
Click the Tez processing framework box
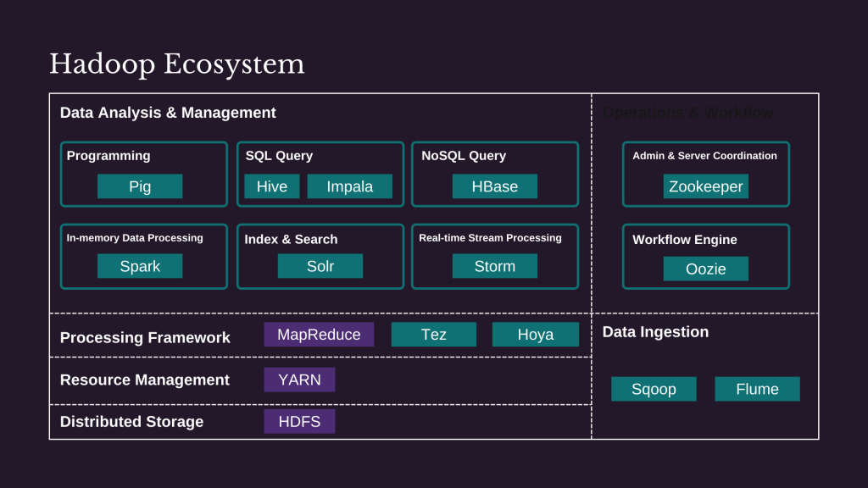[x=433, y=335]
